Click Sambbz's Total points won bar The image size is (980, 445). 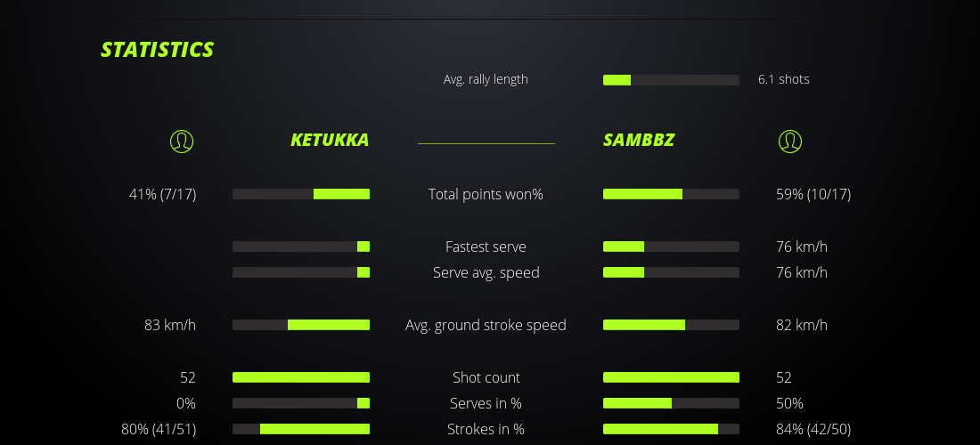click(x=671, y=194)
